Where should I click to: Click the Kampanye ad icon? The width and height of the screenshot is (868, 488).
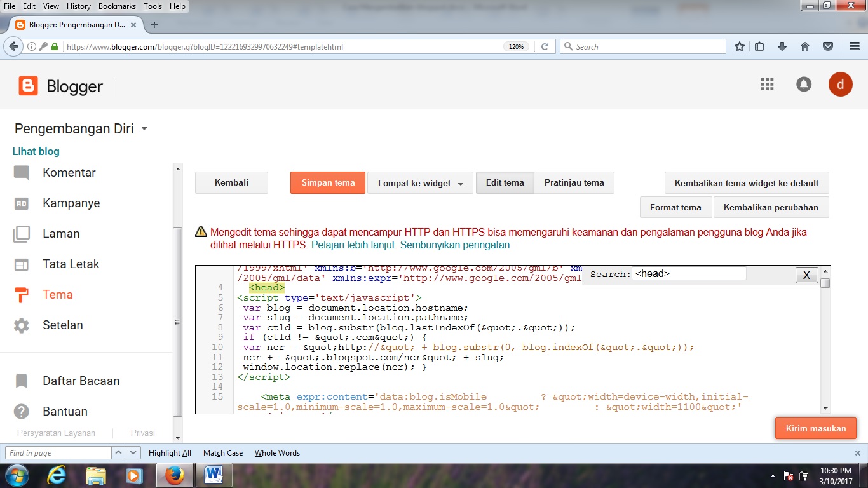click(22, 203)
